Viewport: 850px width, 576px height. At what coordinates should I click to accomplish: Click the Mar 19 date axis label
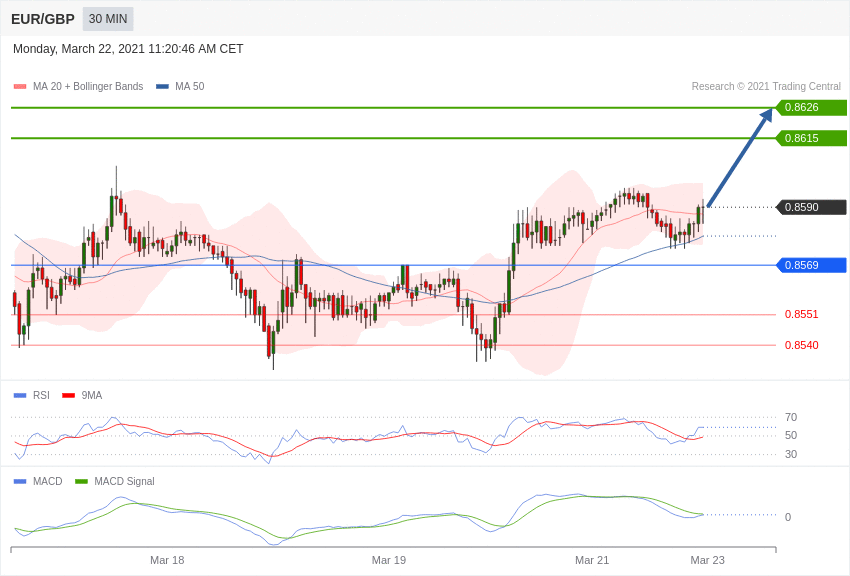click(389, 560)
